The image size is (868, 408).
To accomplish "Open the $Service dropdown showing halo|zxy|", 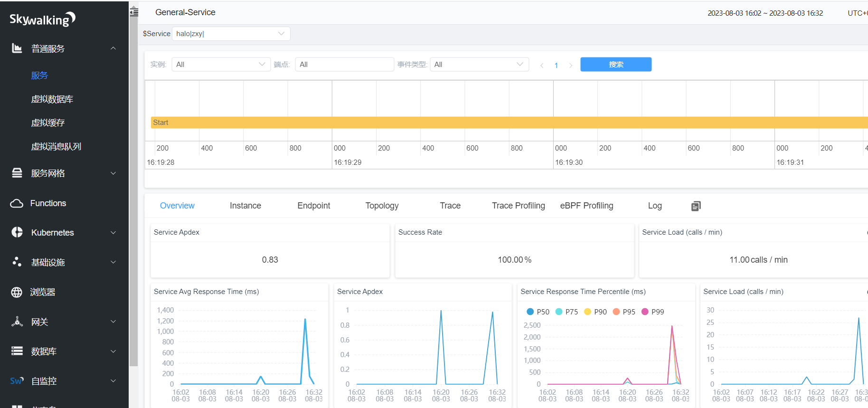I will [231, 34].
